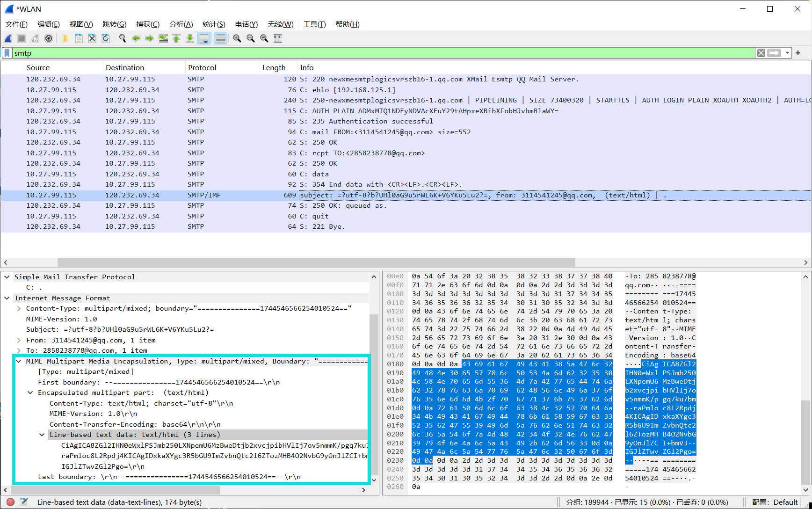Add a filter button with plus
812x509 pixels.
(x=798, y=53)
